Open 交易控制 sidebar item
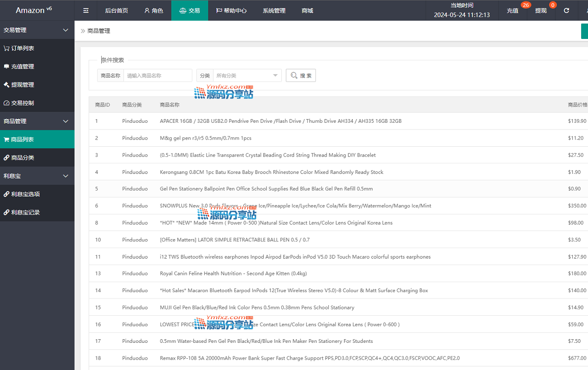The height and width of the screenshot is (370, 588). (x=23, y=103)
